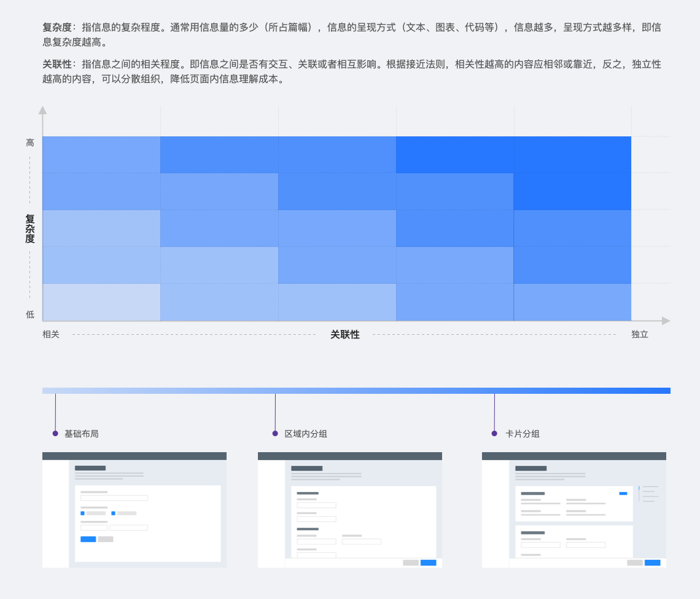Select the purple marker above 基础布局

click(56, 433)
